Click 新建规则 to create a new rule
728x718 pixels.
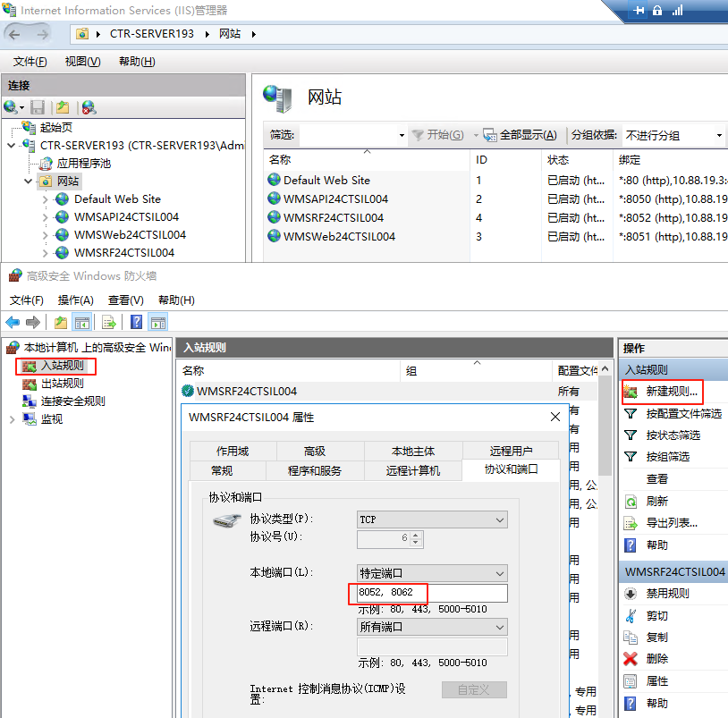[671, 392]
